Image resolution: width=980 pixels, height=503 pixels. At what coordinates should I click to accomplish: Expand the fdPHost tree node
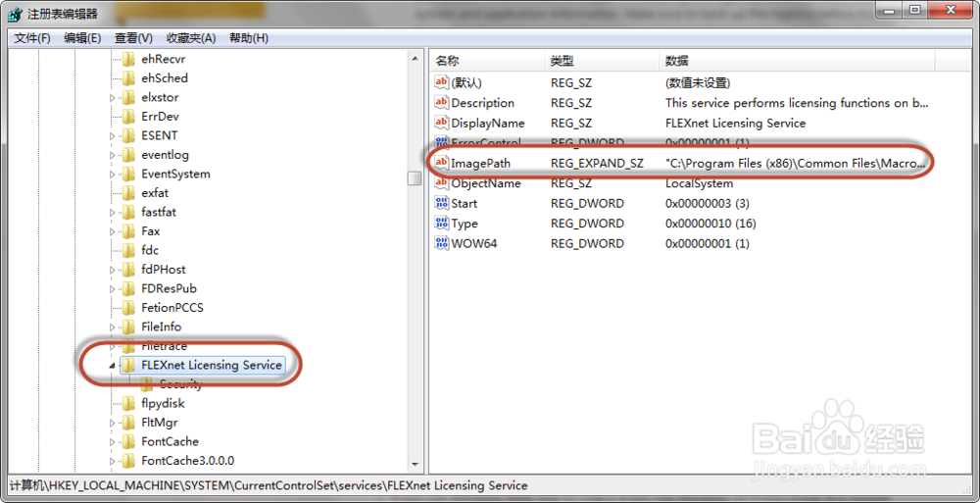(113, 269)
